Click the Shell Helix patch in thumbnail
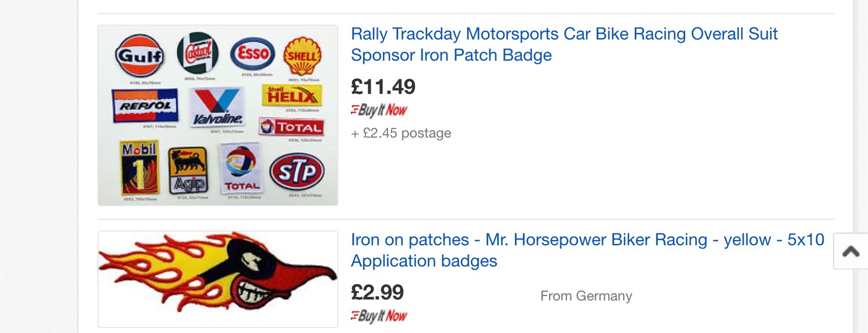 (292, 95)
